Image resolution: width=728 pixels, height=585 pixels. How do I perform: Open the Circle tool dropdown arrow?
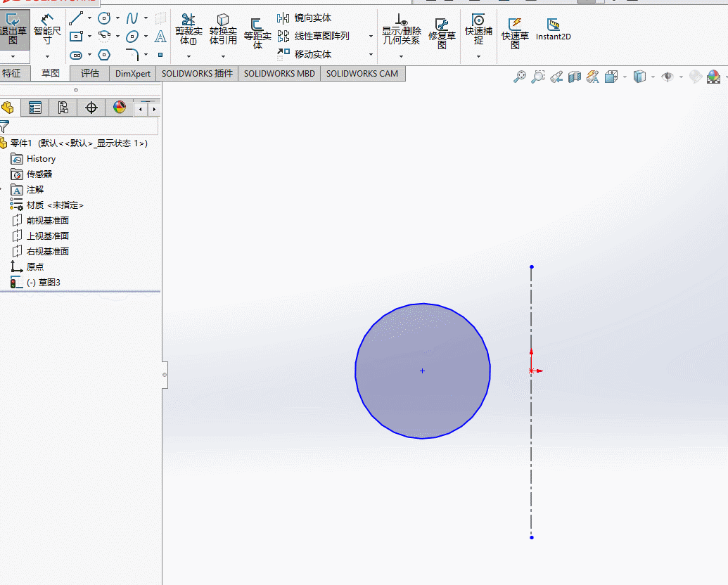[117, 18]
